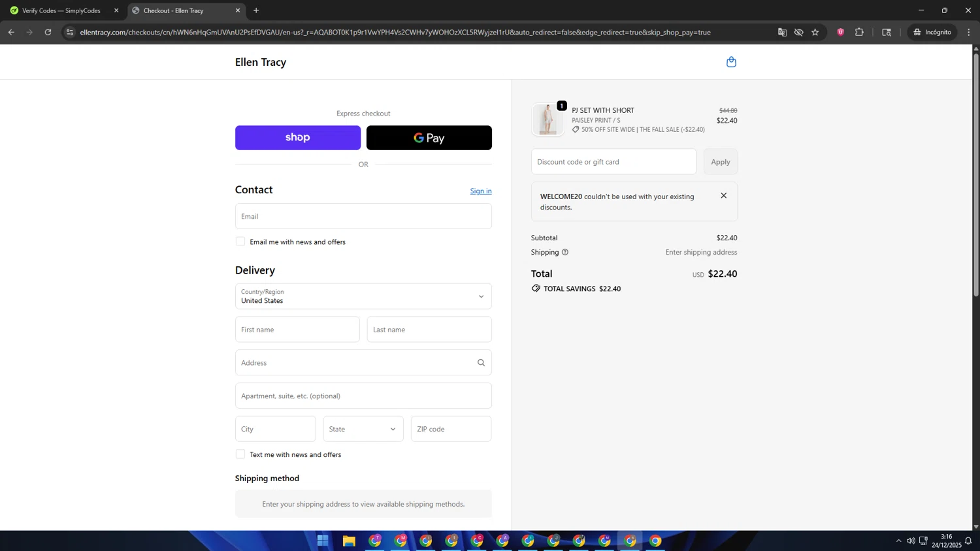Image resolution: width=980 pixels, height=551 pixels.
Task: Click the address search magnifier icon
Action: click(x=481, y=363)
